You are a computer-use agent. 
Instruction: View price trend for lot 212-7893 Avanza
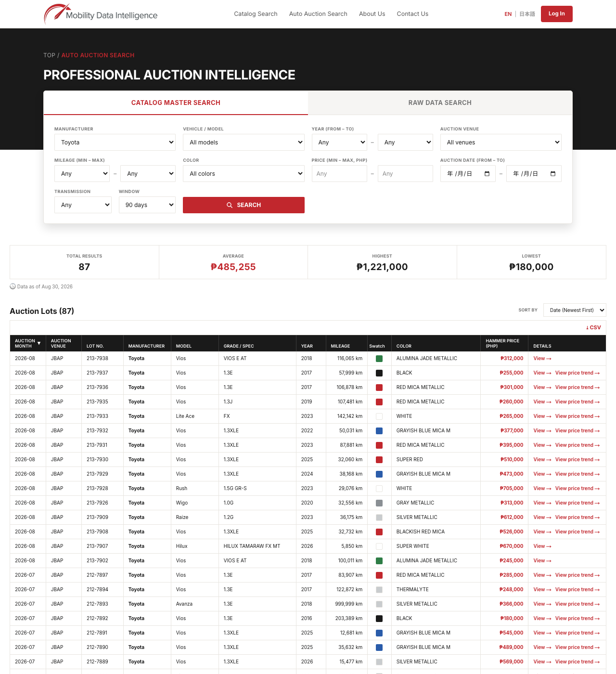pos(577,604)
